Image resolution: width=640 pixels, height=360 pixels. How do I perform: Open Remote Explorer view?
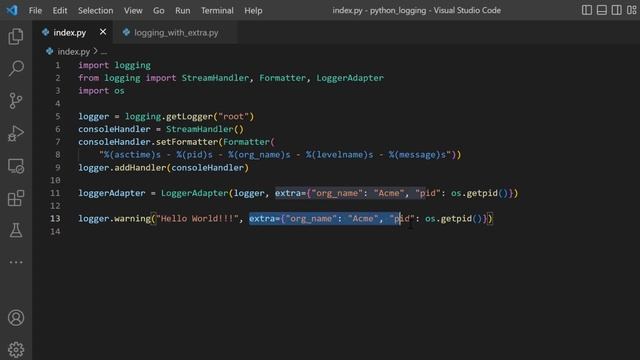coord(16,166)
